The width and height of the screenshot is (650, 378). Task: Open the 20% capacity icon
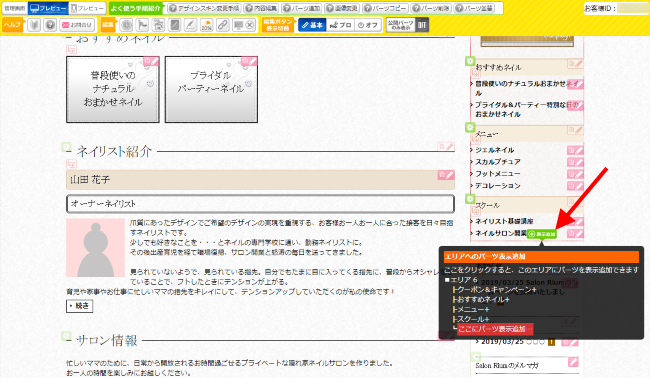tap(206, 25)
